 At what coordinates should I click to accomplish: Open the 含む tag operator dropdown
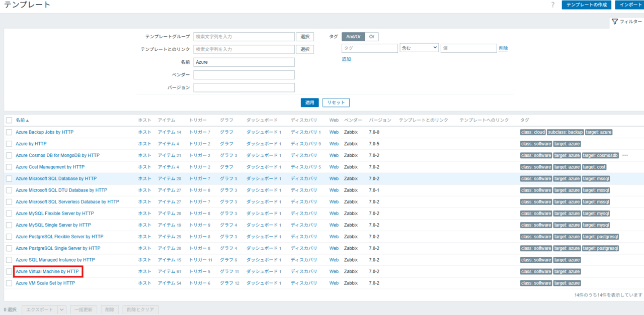click(x=419, y=48)
